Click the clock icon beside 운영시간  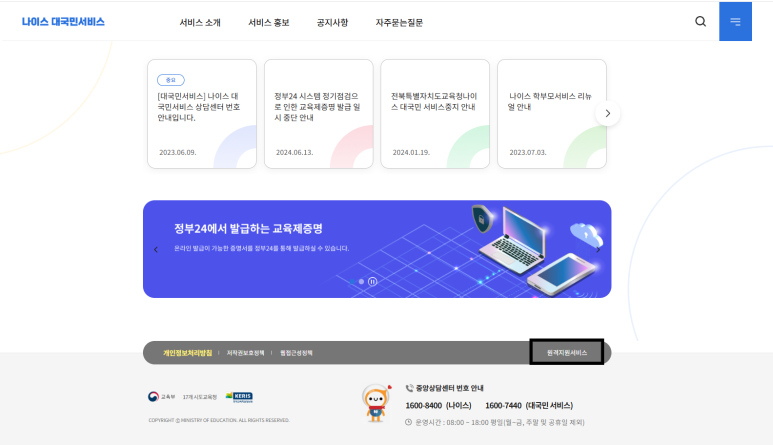(408, 422)
